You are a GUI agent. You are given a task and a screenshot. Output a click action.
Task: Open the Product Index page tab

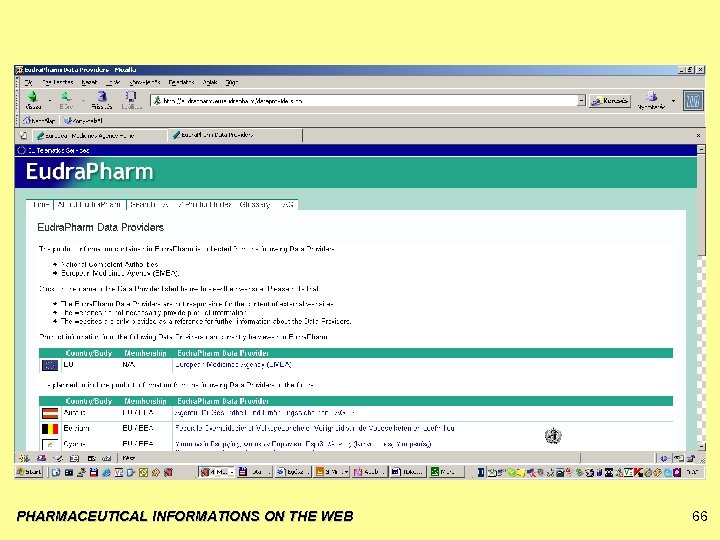(205, 204)
